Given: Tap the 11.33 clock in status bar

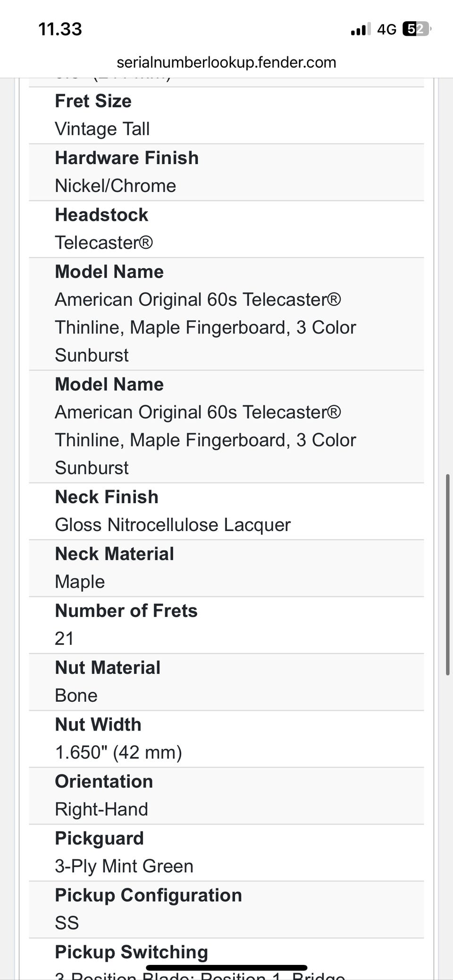Looking at the screenshot, I should click(60, 29).
